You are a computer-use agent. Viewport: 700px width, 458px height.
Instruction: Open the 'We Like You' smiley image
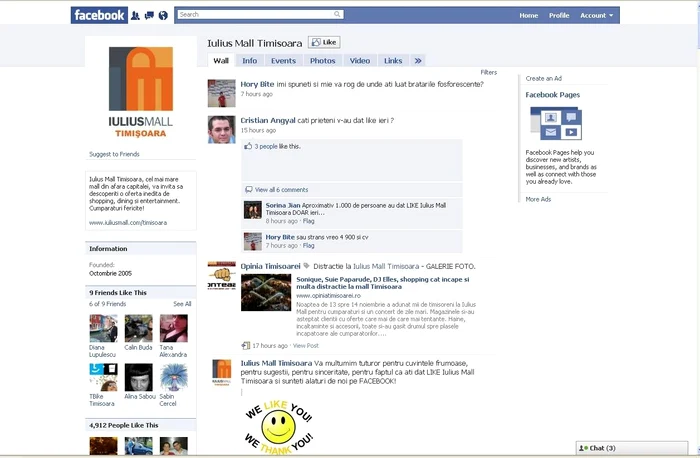pos(278,427)
